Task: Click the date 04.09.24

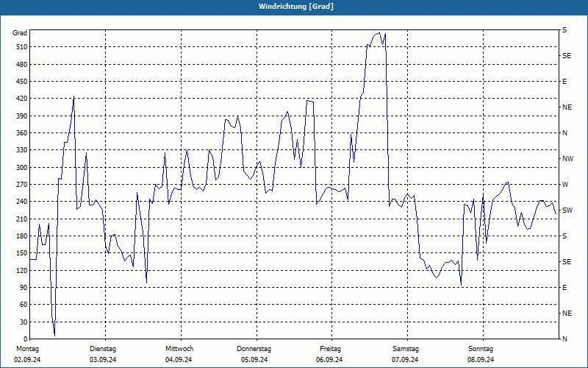Action: pyautogui.click(x=179, y=360)
